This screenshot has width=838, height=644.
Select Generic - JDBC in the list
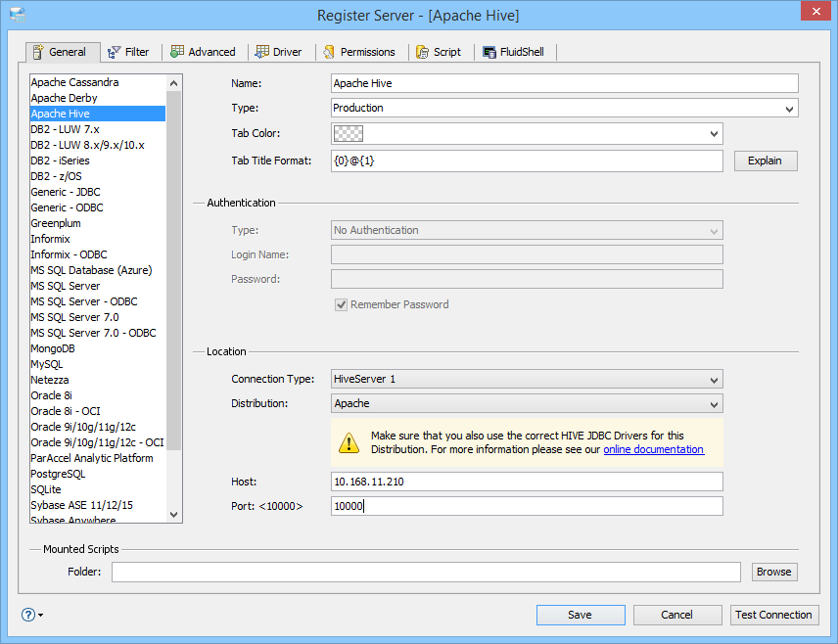[x=98, y=192]
